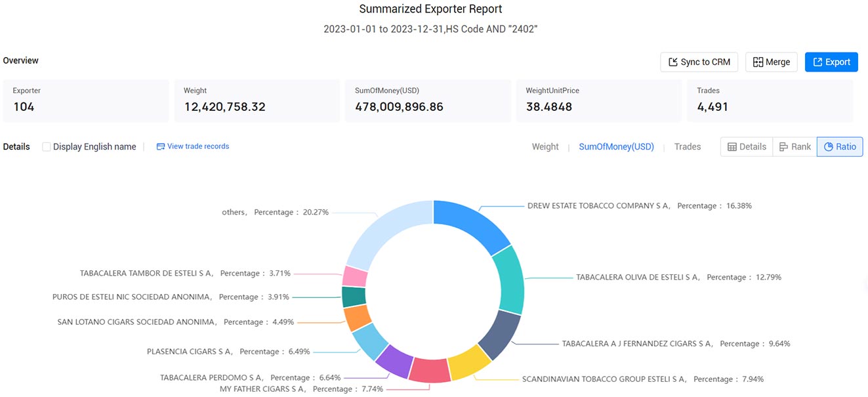Click the SumOfMoney value 478,009,896.86

pyautogui.click(x=399, y=106)
